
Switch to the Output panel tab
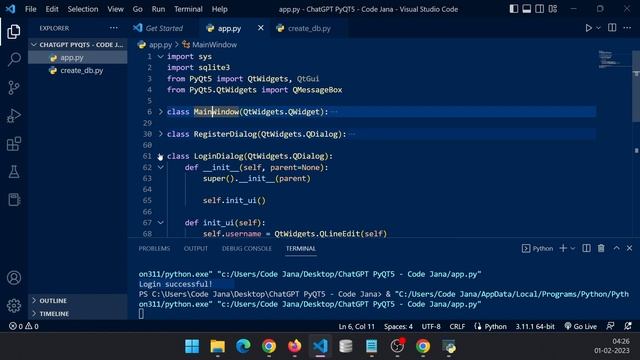pos(196,249)
